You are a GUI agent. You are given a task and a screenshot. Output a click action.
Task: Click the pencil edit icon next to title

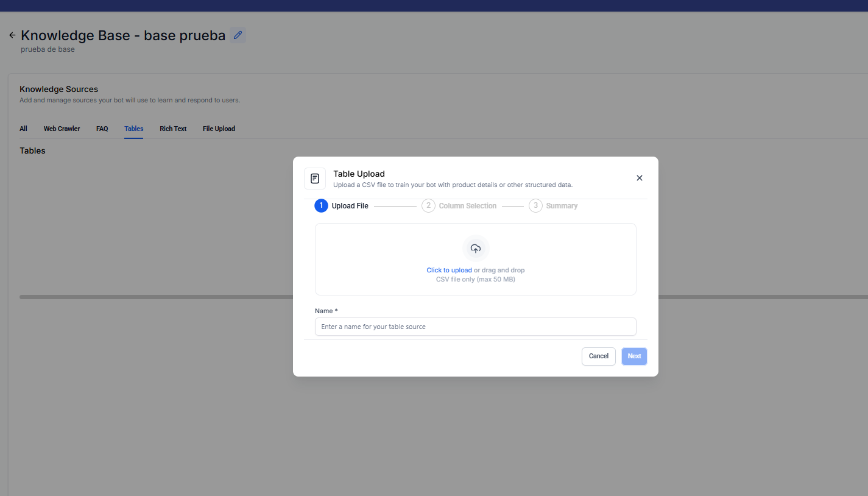238,35
